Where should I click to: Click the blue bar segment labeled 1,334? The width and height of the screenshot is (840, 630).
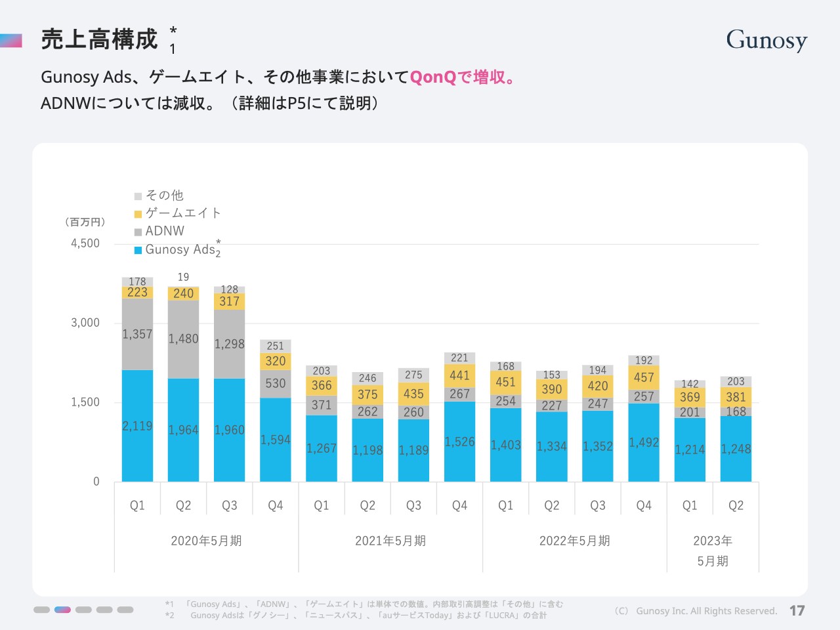tap(552, 446)
